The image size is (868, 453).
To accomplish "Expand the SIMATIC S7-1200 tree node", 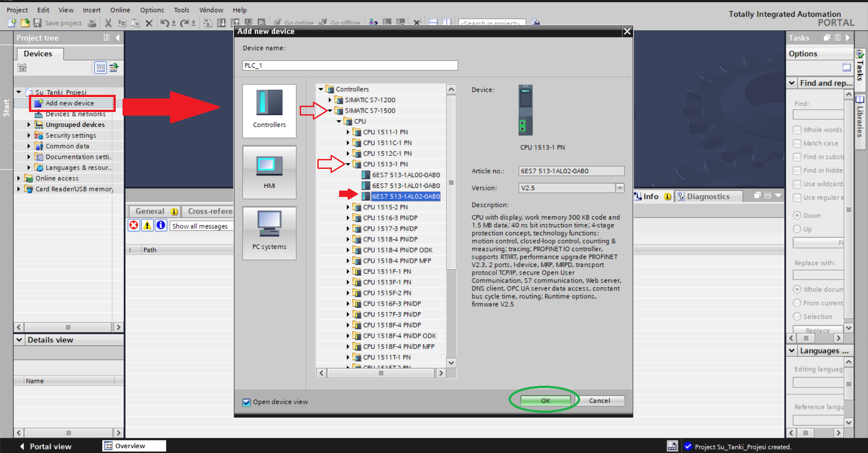I will [x=330, y=100].
